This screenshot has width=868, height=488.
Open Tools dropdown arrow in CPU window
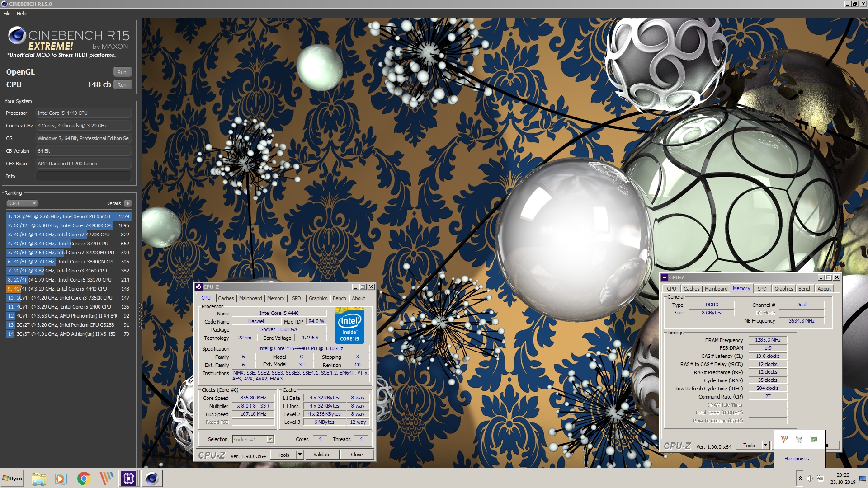tap(300, 455)
